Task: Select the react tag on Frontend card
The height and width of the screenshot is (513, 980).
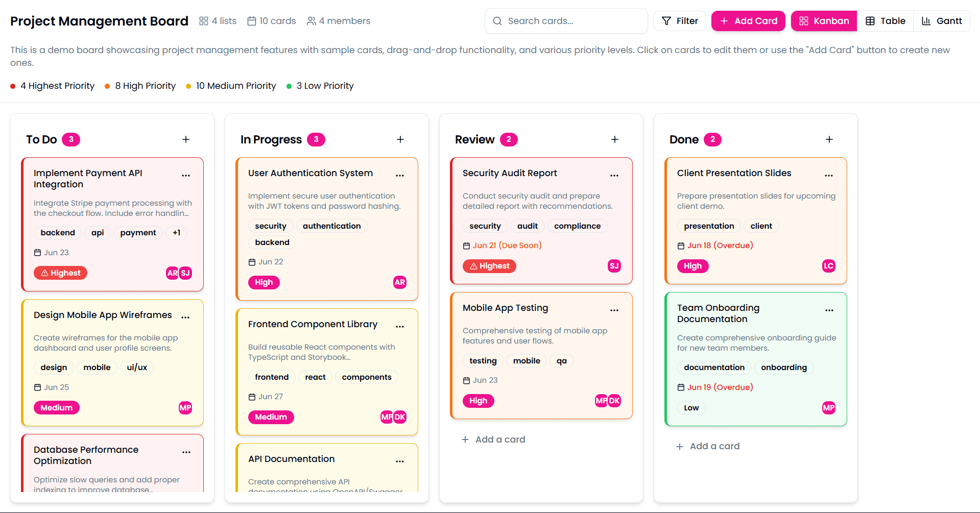Action: coord(316,377)
